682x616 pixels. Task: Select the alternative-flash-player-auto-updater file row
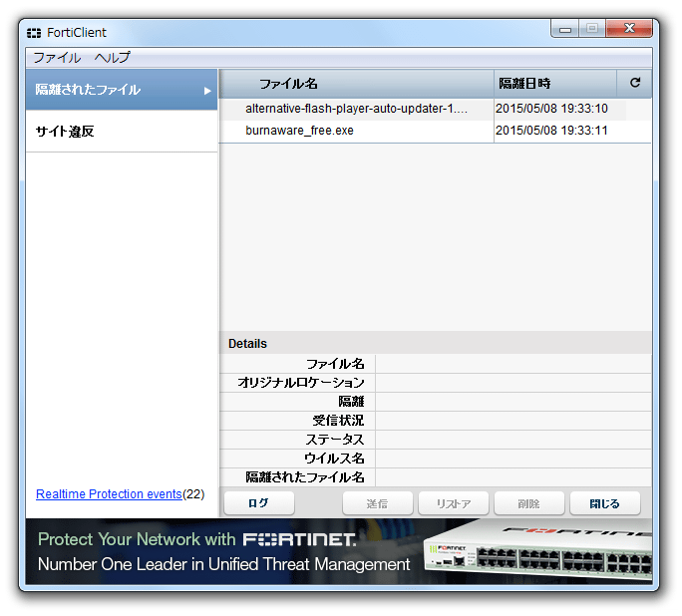tap(436, 109)
